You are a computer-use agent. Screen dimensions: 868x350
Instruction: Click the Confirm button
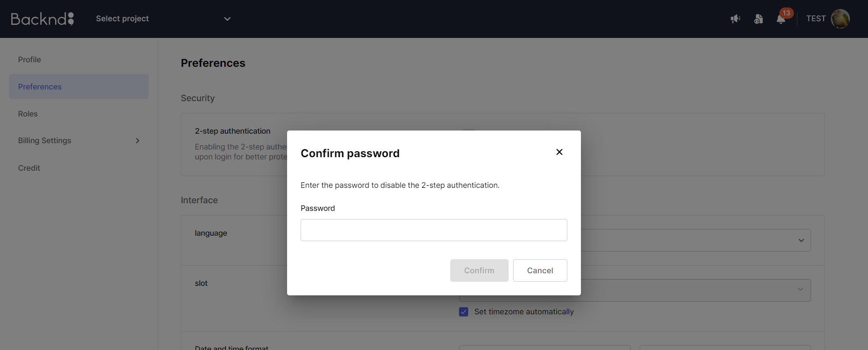pyautogui.click(x=479, y=271)
